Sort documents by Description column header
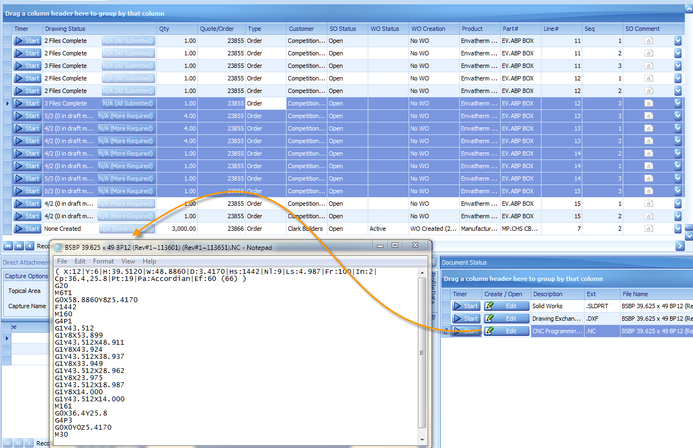 557,294
